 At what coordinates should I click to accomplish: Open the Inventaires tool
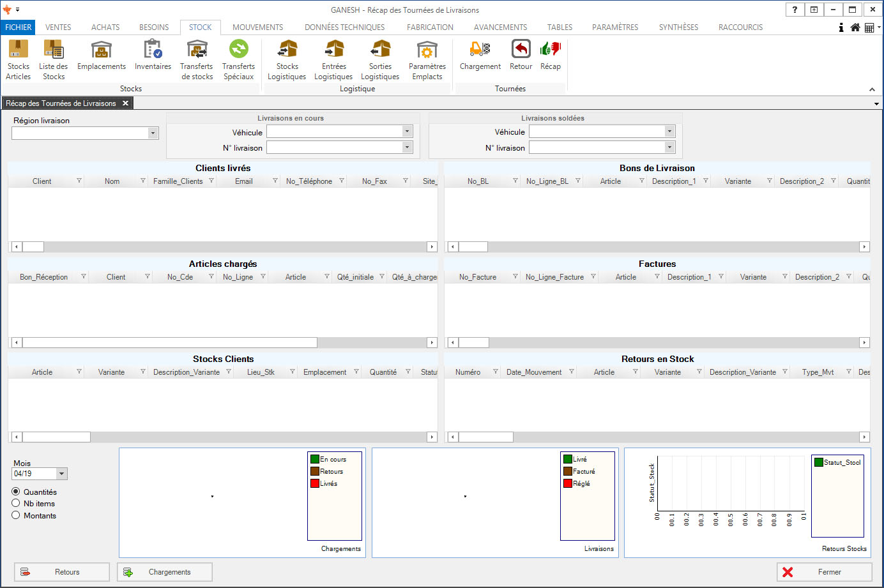[x=153, y=50]
